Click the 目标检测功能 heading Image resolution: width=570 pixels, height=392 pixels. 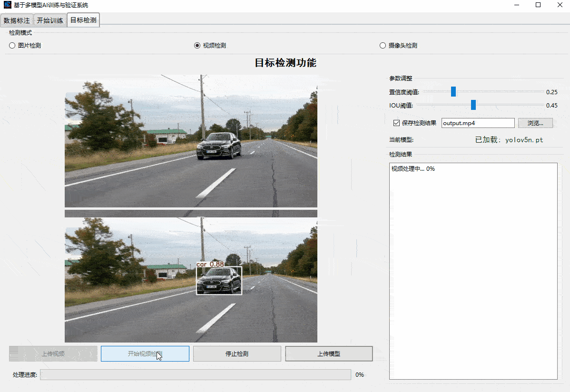[285, 62]
